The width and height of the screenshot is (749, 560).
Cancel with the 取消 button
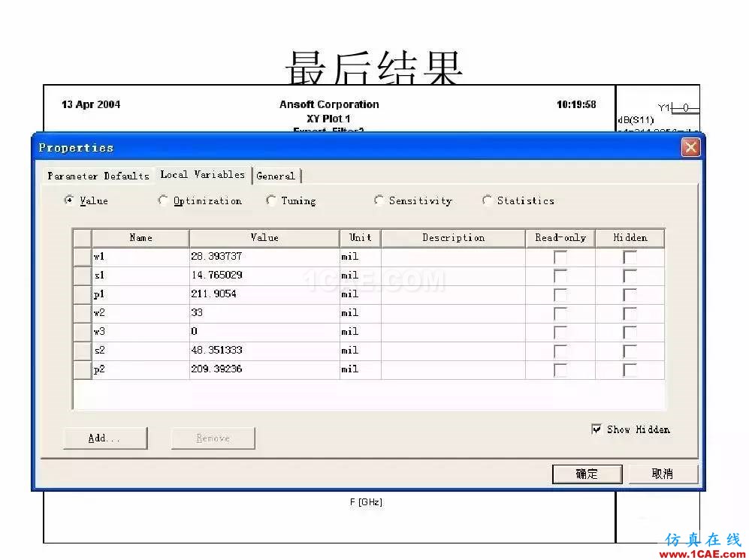[x=663, y=474]
